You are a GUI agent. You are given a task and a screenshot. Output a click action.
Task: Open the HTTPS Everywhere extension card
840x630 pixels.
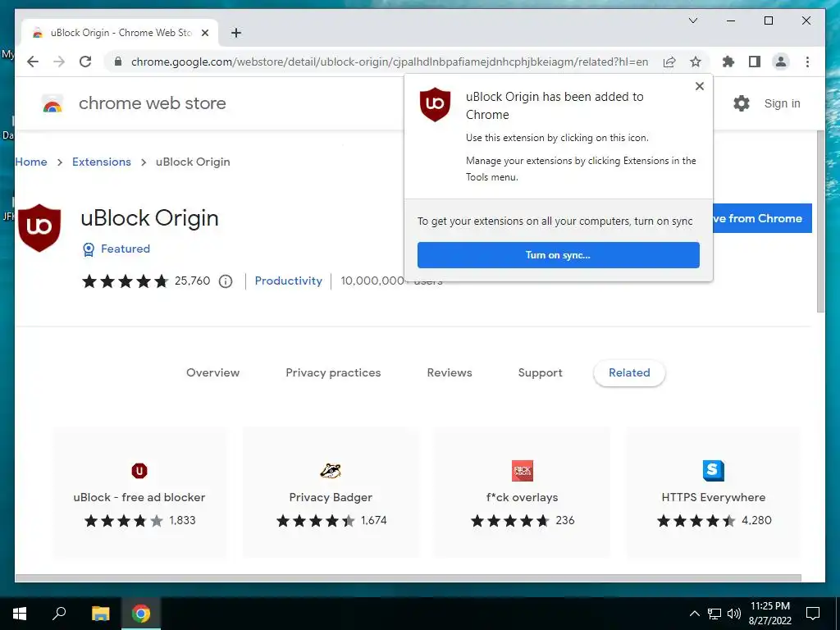714,493
